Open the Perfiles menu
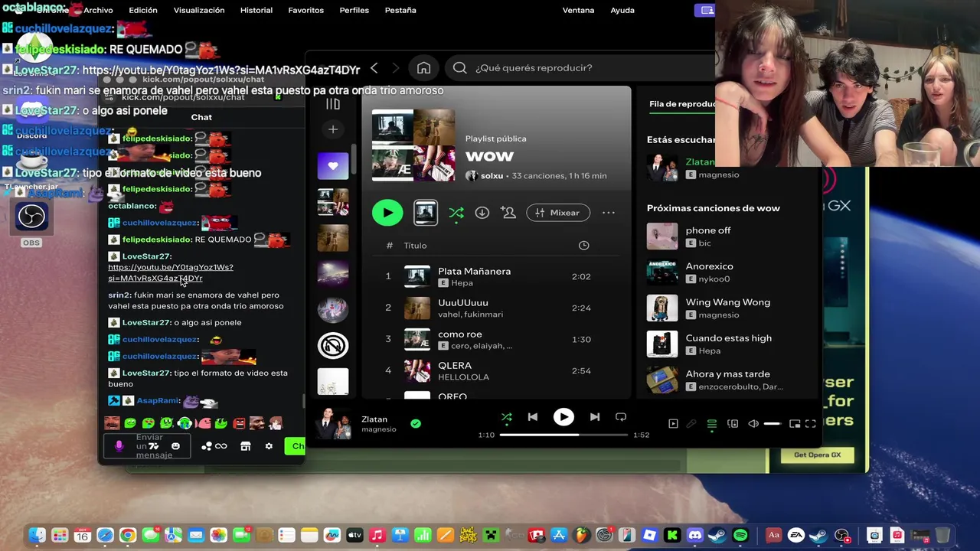 tap(354, 10)
